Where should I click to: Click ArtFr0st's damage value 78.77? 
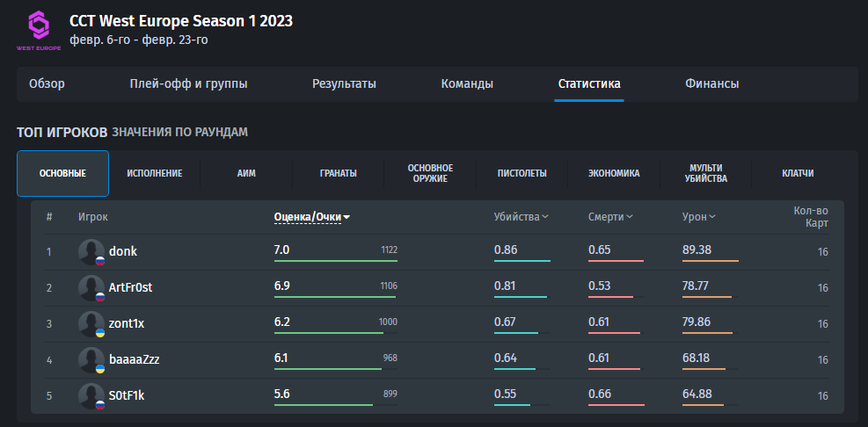[696, 286]
